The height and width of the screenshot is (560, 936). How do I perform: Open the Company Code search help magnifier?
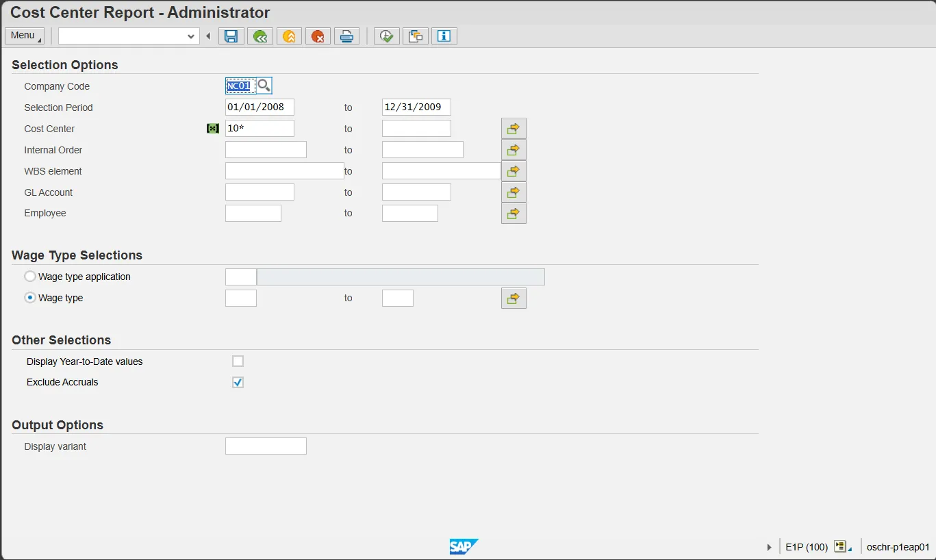point(264,86)
